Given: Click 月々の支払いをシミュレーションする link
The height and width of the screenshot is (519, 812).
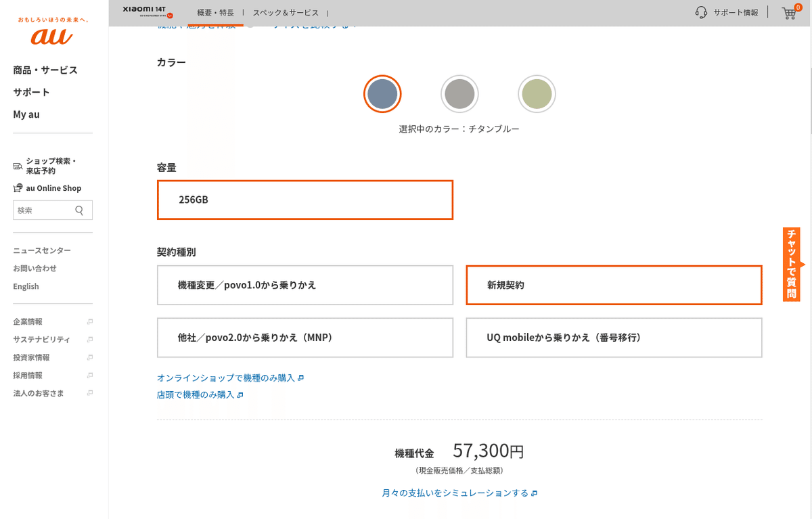Looking at the screenshot, I should [459, 493].
